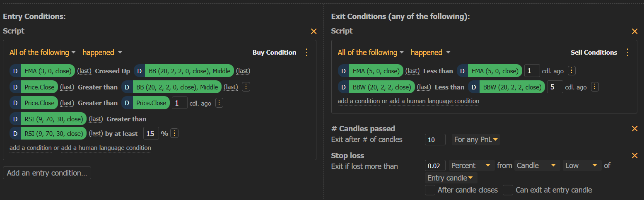644x200 pixels.
Task: Expand the For any PnL dropdown
Action: coord(476,140)
